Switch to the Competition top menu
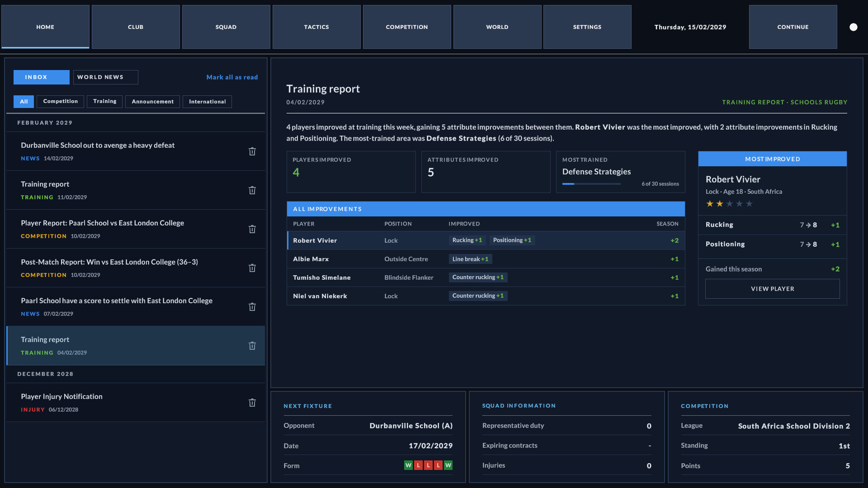This screenshot has height=488, width=868. point(407,27)
